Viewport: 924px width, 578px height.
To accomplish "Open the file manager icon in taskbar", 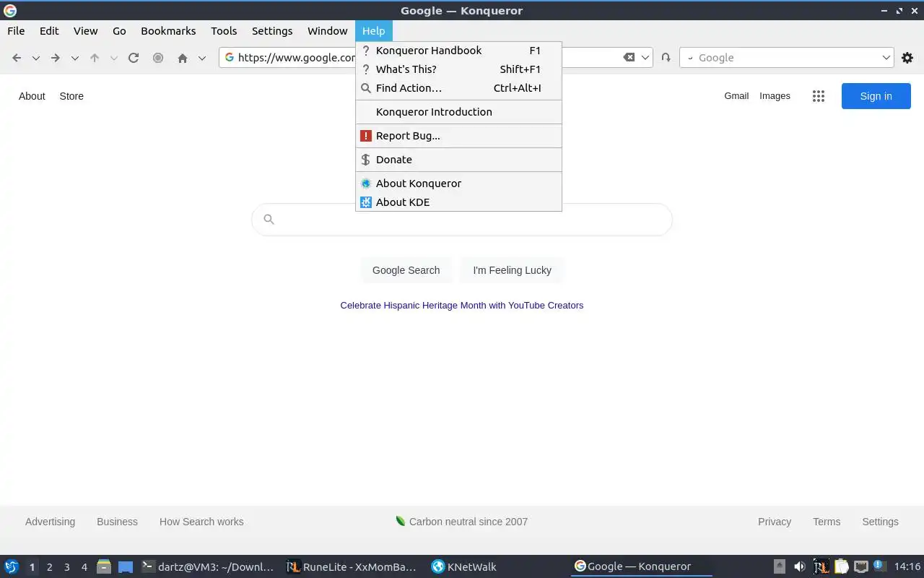I will click(x=103, y=566).
